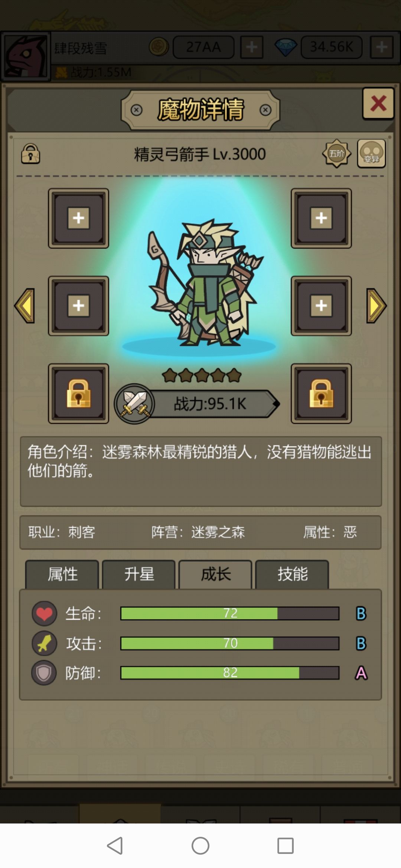
Task: Toggle the monster lock padlock icon
Action: point(30,154)
